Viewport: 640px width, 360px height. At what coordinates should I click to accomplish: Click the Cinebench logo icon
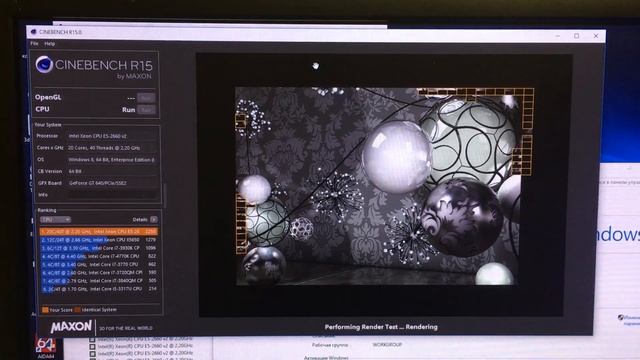pyautogui.click(x=44, y=64)
